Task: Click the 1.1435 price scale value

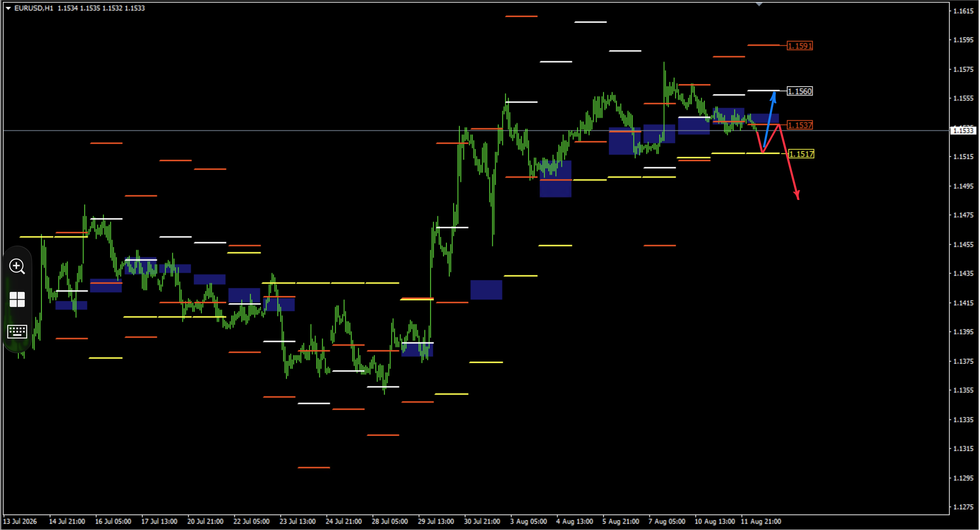Action: pos(963,273)
